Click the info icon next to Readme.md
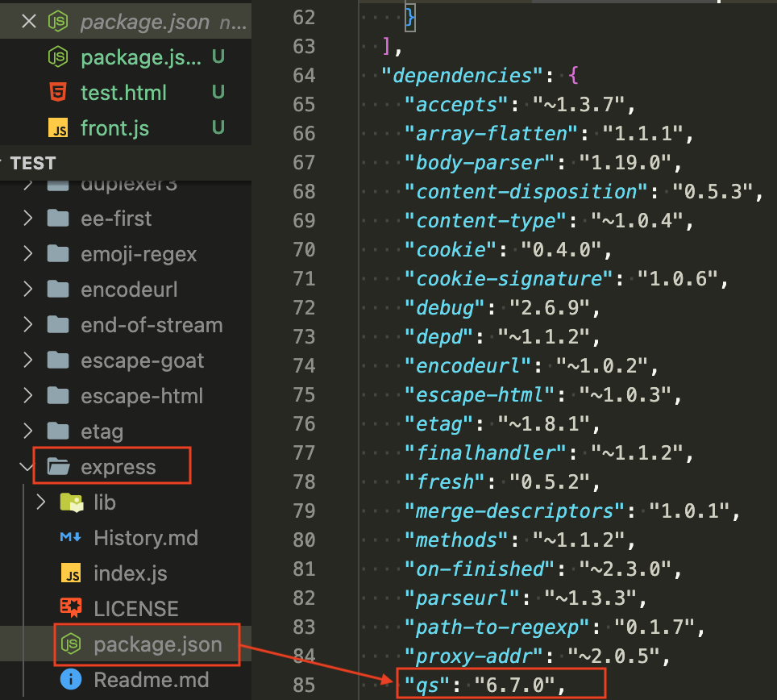Image resolution: width=777 pixels, height=700 pixels. coord(70,680)
